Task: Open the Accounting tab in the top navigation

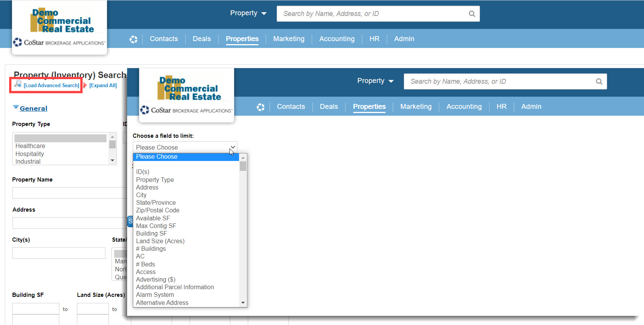Action: [x=337, y=39]
